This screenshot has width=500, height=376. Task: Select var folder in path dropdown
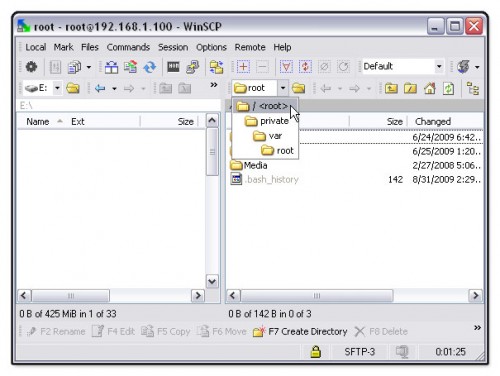265,136
